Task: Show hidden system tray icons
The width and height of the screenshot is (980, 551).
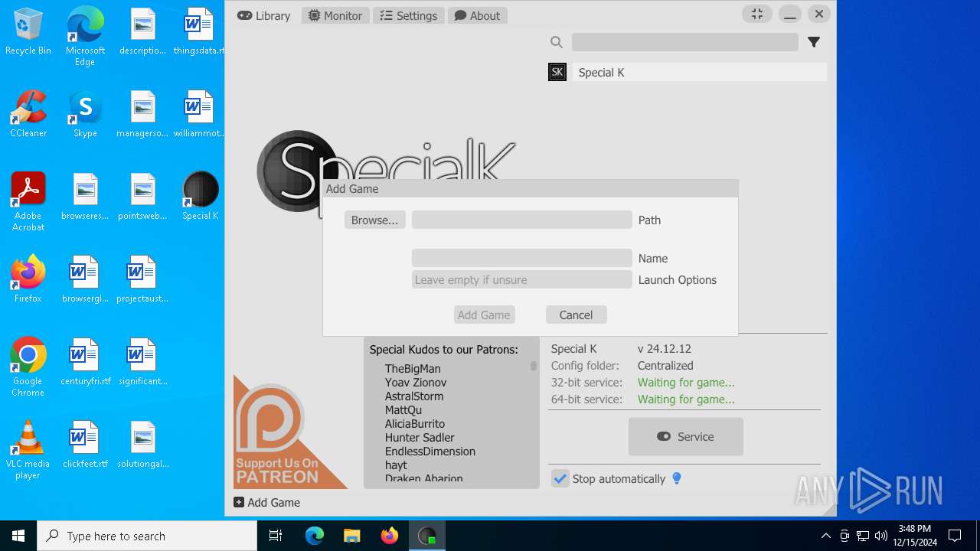Action: point(825,536)
